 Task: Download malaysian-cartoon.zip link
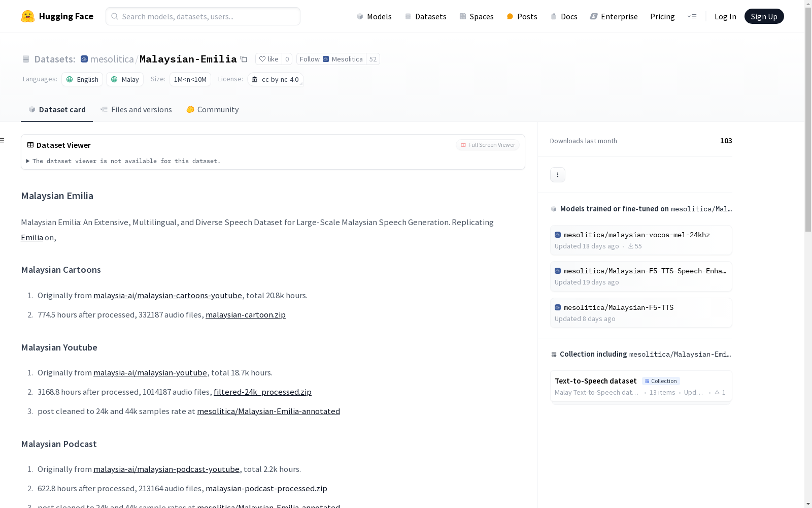click(x=246, y=314)
